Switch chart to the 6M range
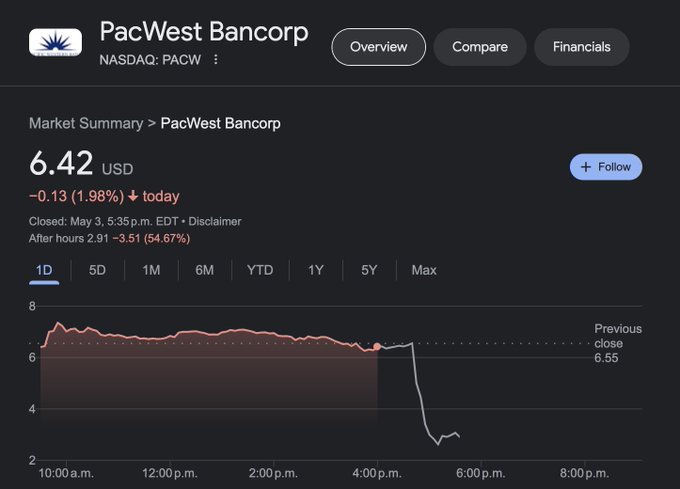 205,271
